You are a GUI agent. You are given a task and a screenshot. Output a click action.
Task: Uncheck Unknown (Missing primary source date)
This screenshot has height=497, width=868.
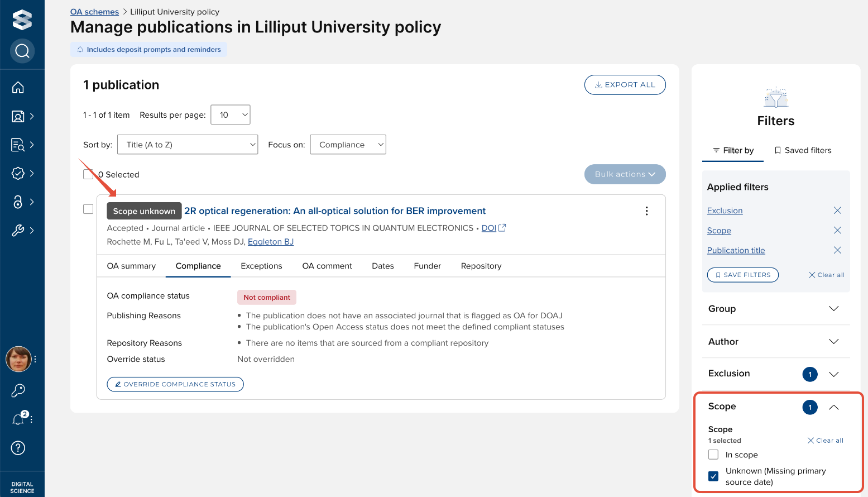[x=713, y=476]
